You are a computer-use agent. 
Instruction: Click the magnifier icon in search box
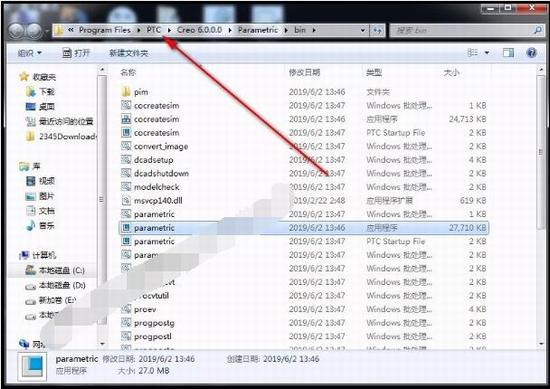tap(538, 31)
